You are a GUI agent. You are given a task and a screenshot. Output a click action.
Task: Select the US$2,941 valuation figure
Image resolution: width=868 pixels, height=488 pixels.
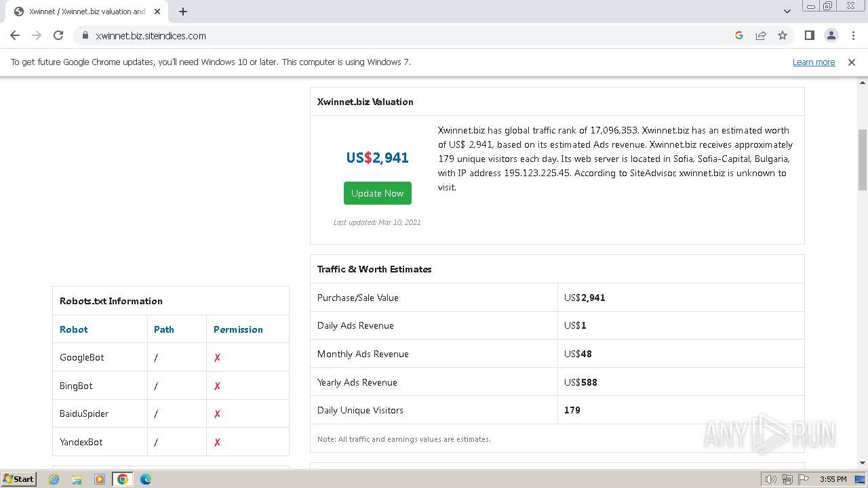378,158
